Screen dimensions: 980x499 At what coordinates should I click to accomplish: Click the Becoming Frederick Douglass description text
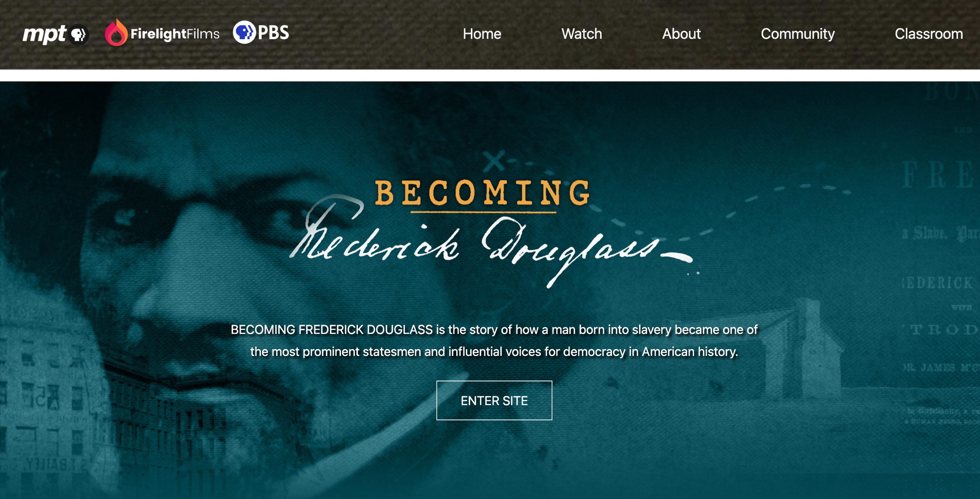494,341
